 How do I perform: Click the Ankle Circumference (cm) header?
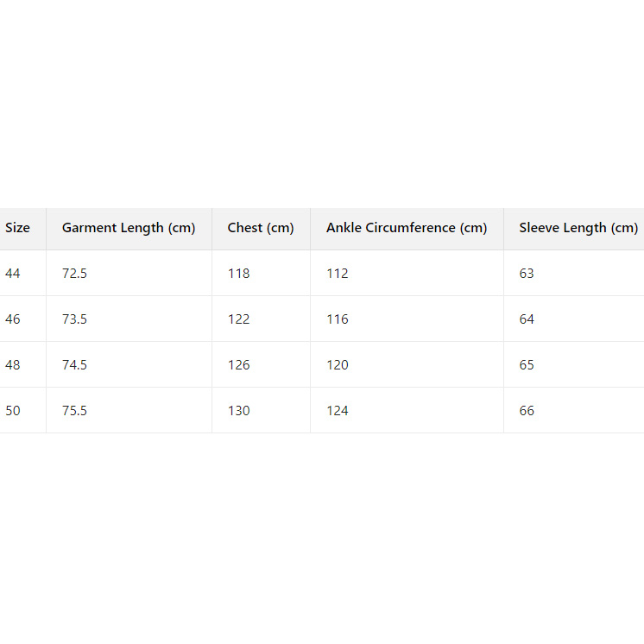tap(407, 228)
